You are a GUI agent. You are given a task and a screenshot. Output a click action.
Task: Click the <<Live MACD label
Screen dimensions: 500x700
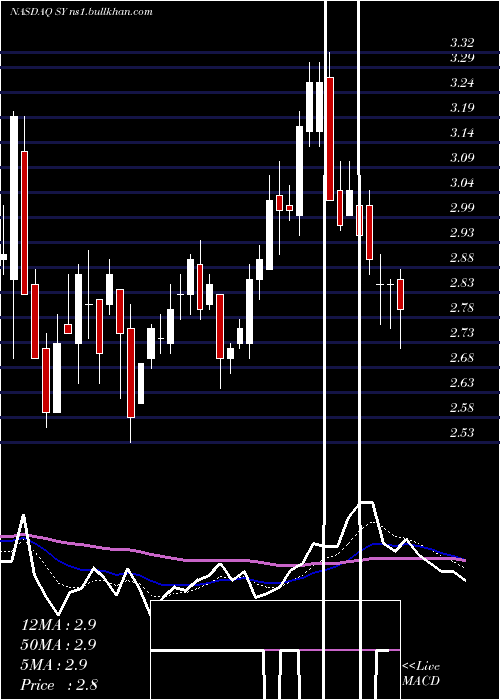click(x=421, y=673)
